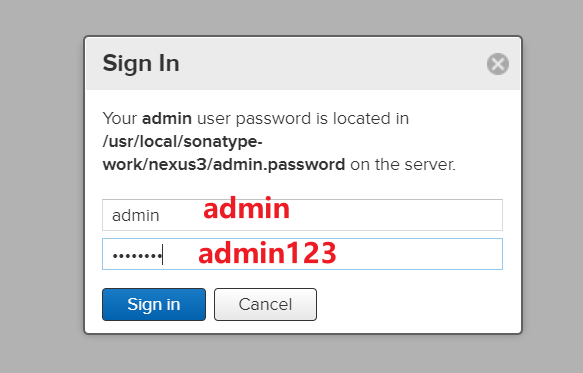Click the blue Sign in button
Screen dimensions: 583x373
154,304
